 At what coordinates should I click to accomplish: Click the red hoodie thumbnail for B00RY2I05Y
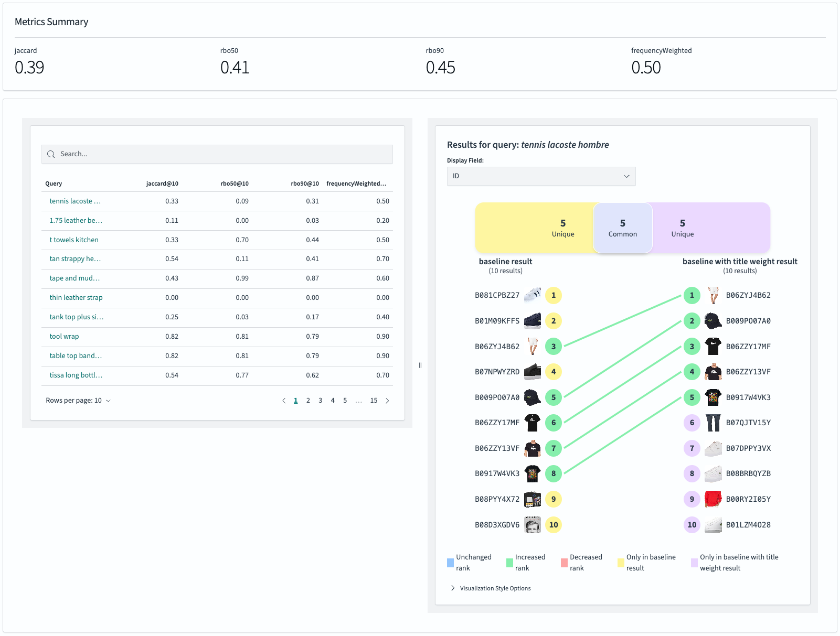(x=714, y=499)
